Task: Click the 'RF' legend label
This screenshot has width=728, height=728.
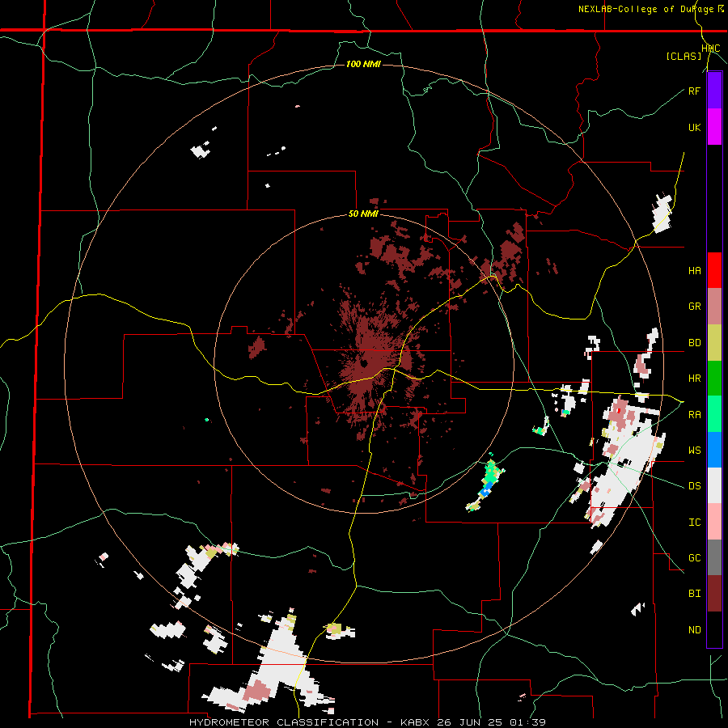Action: click(694, 91)
